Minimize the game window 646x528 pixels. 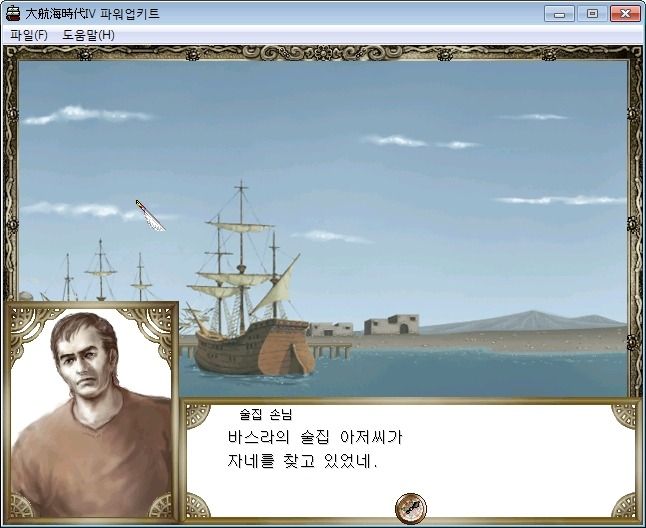[x=559, y=14]
